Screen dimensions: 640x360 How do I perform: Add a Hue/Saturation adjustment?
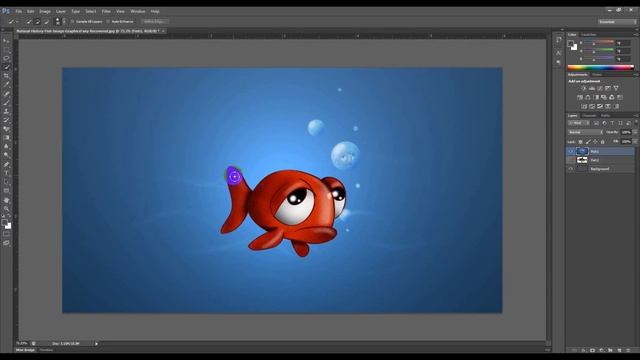pyautogui.click(x=580, y=97)
